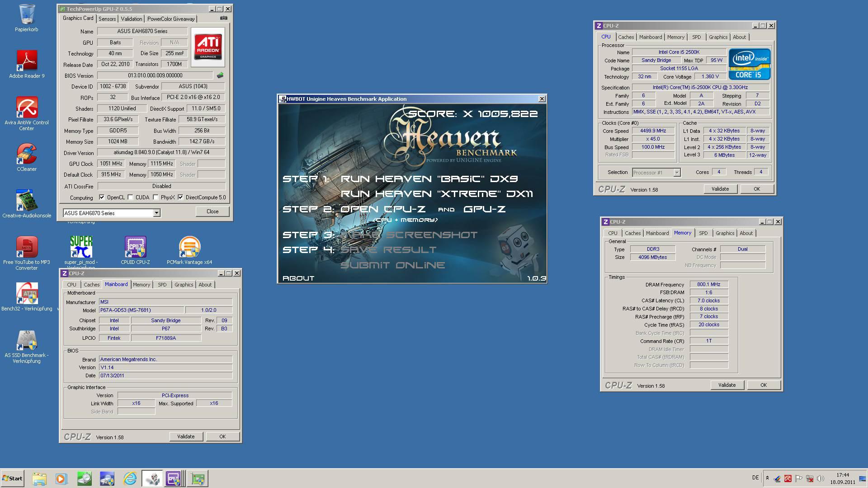The image size is (868, 488).
Task: Open the volume speaker tray icon
Action: tap(821, 479)
